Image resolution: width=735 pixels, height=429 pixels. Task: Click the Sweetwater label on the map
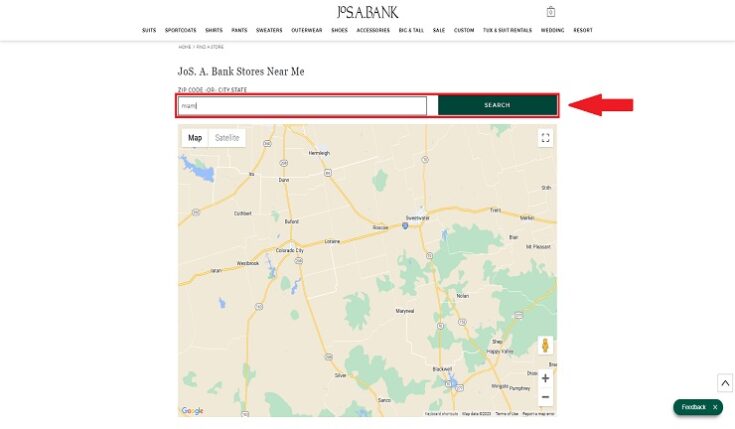pyautogui.click(x=417, y=218)
